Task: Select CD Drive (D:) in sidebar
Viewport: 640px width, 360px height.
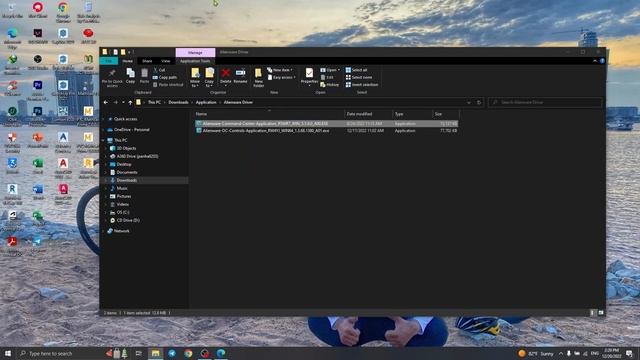Action: 128,220
